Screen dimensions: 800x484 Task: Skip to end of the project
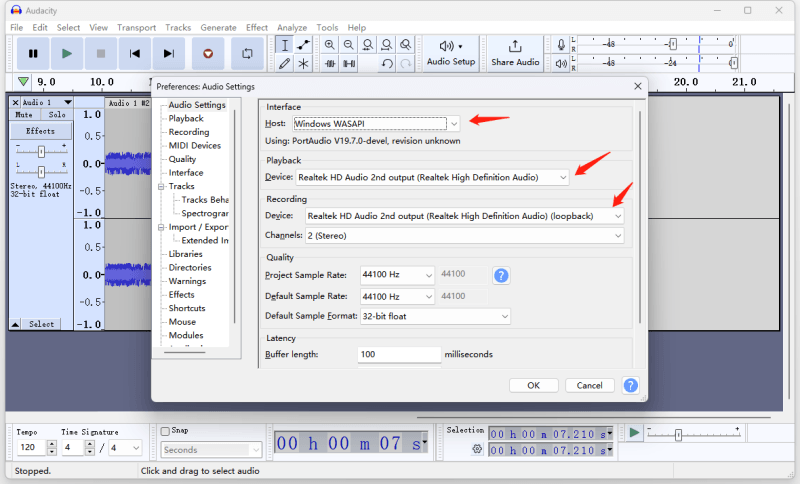168,53
